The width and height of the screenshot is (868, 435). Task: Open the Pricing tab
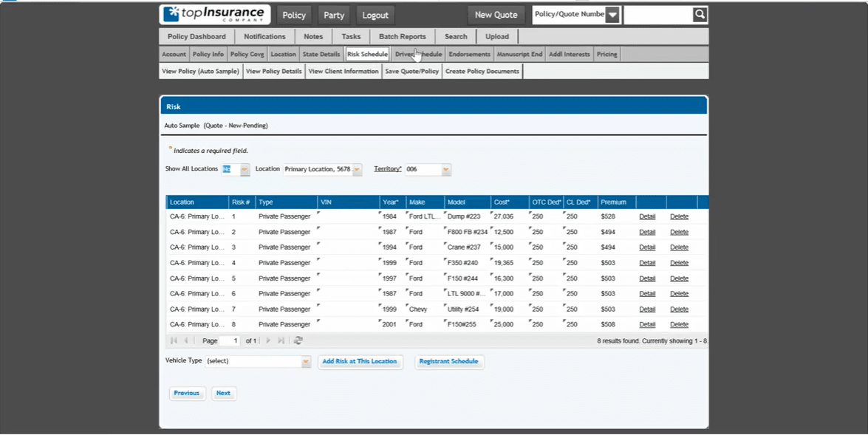pos(606,55)
